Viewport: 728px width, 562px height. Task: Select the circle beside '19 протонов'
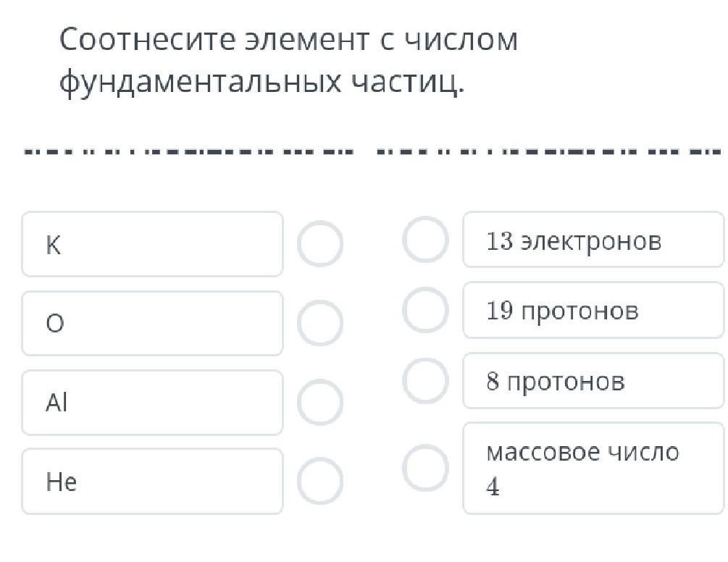click(x=425, y=310)
